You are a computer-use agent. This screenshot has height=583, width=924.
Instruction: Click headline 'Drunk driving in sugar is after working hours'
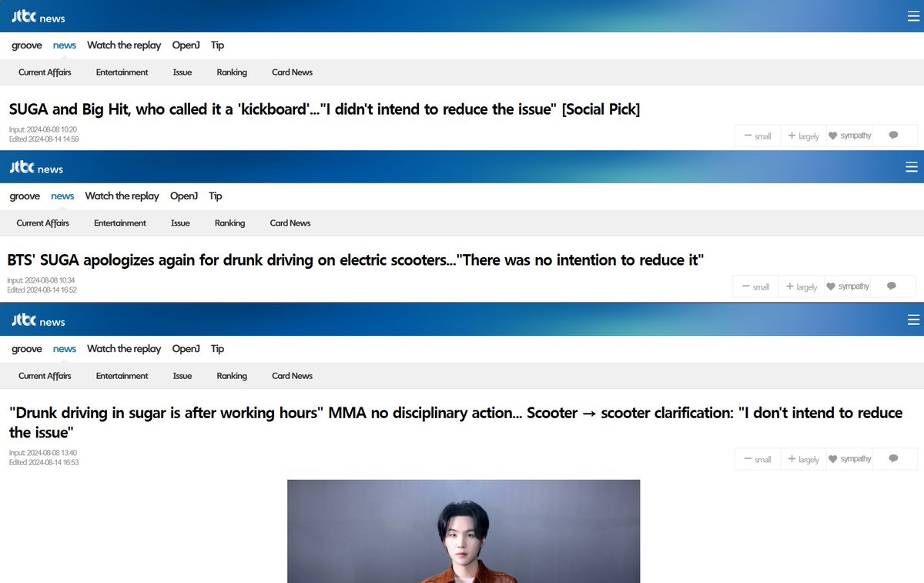point(456,422)
